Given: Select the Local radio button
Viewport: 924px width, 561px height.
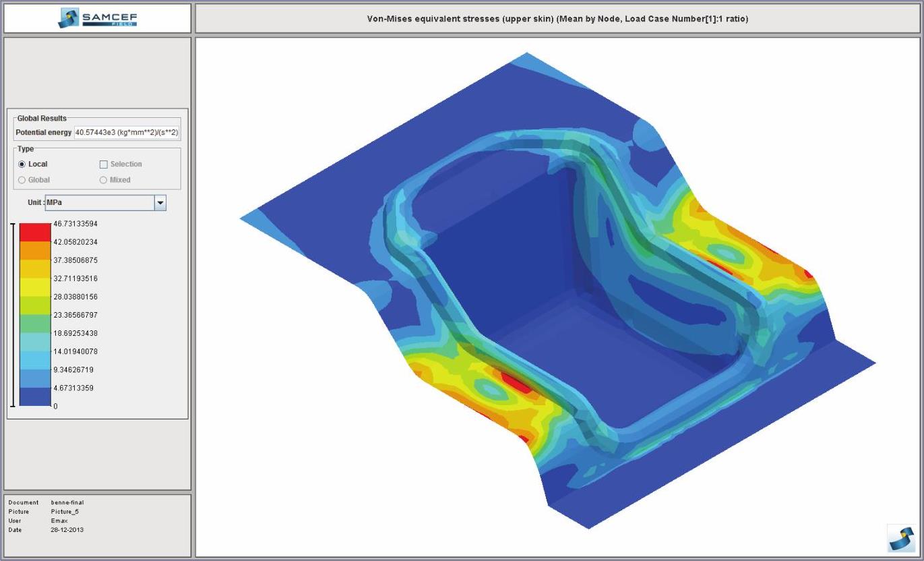Looking at the screenshot, I should point(22,164).
